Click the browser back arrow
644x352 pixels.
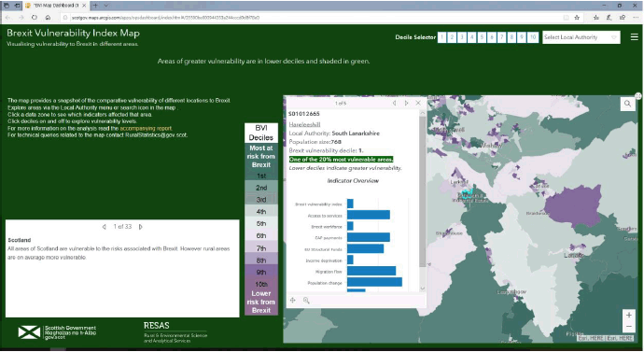click(7, 18)
